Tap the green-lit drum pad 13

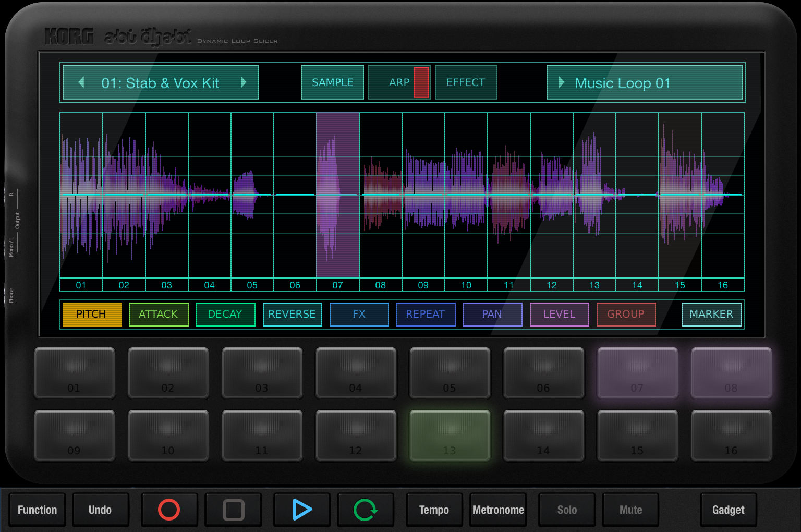pyautogui.click(x=450, y=436)
